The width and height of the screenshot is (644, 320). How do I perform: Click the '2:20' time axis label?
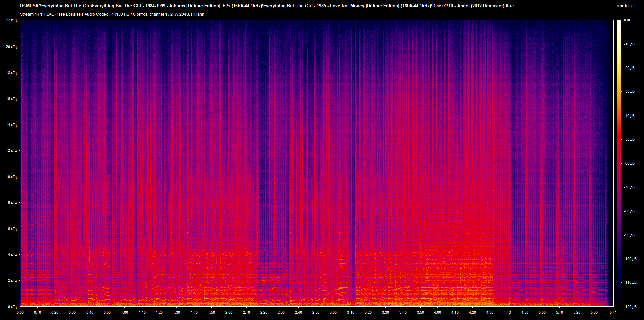tap(264, 312)
